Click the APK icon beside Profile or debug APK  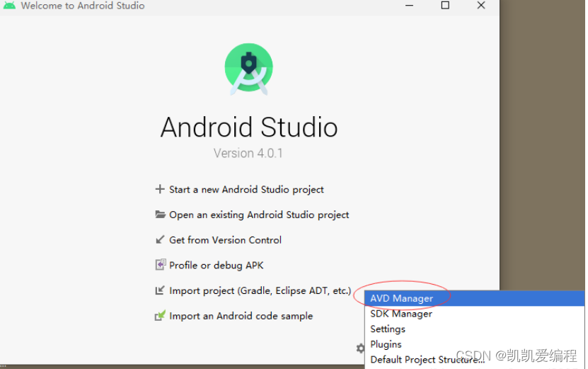click(161, 265)
